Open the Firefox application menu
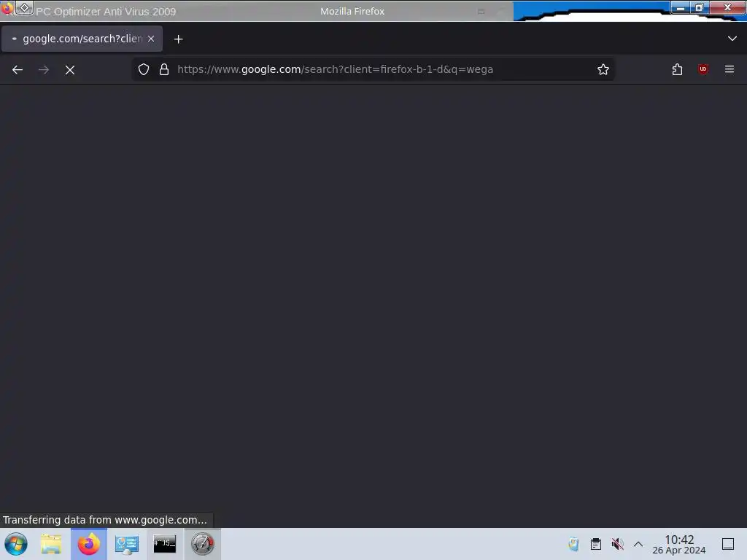 [x=729, y=69]
